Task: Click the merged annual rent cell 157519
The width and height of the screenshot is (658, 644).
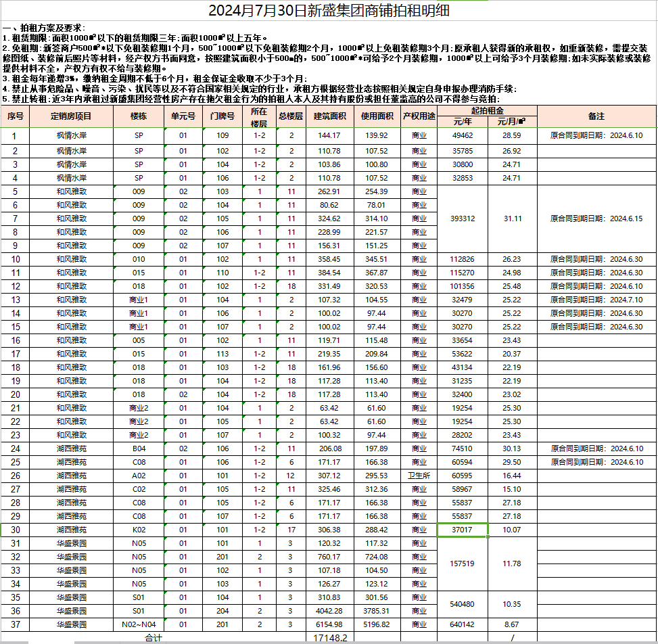Action: [x=463, y=563]
